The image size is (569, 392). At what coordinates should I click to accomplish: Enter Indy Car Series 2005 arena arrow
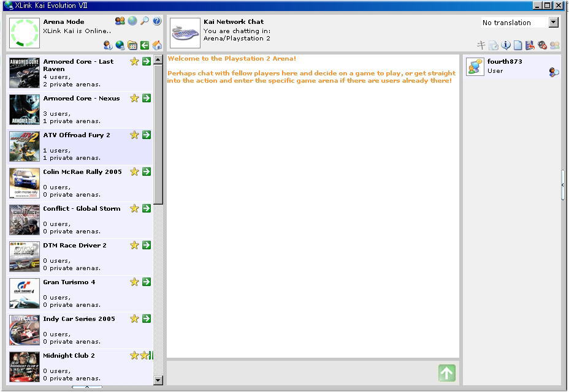(147, 318)
